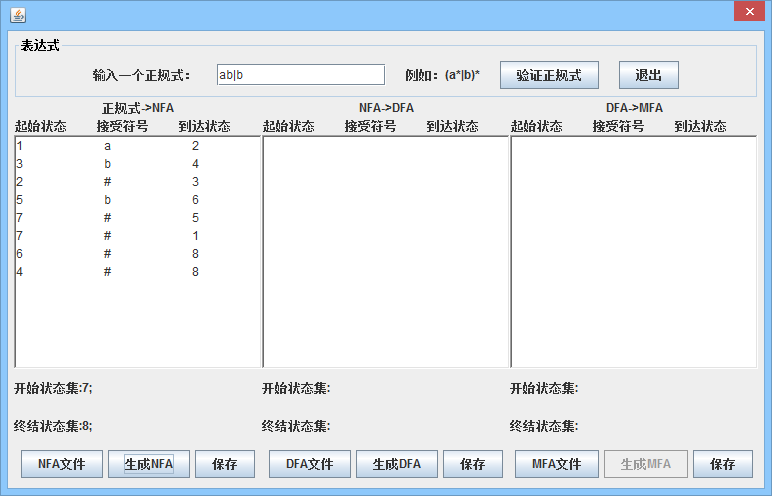Click the 生成DFA button
This screenshot has height=496, width=772.
[397, 464]
